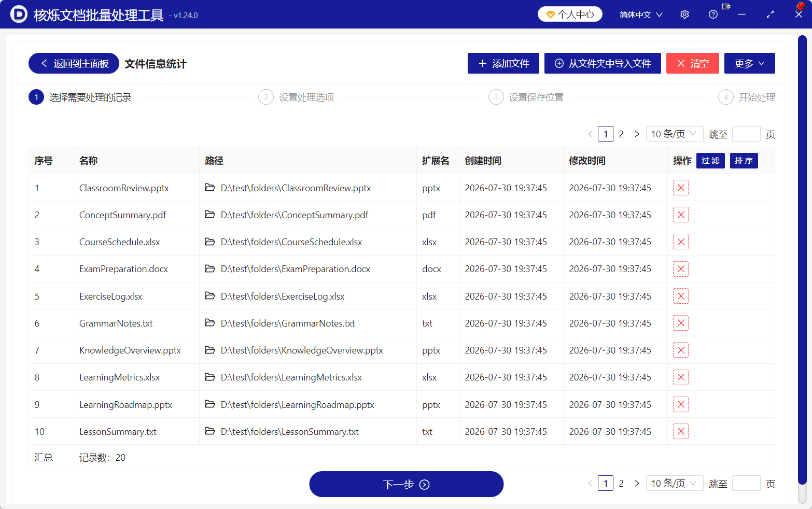Open folder for GrammarNotes.txt path
Screen dimensions: 812x509
[210, 323]
